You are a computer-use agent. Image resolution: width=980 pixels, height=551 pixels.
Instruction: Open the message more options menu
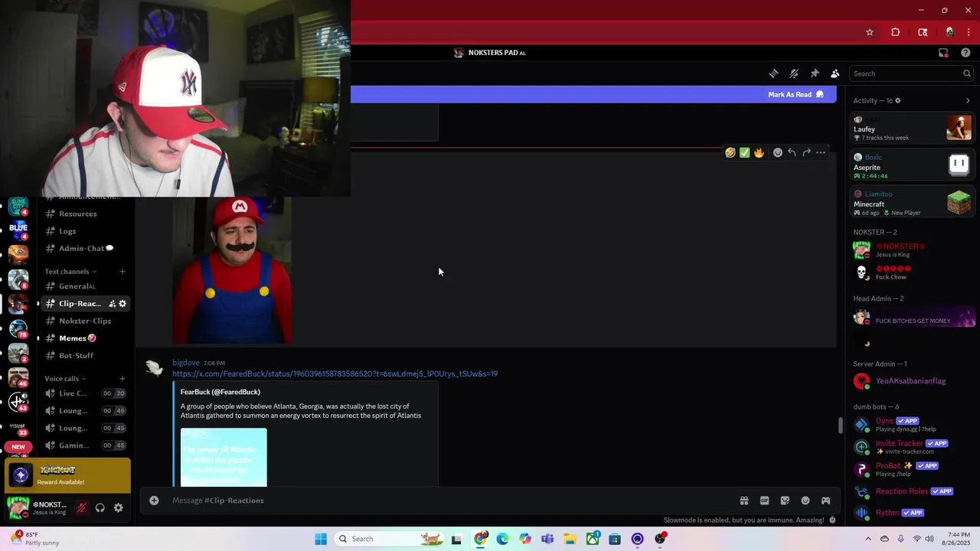(x=821, y=152)
